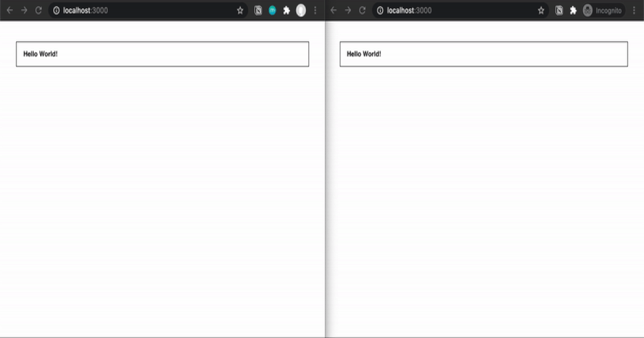The width and height of the screenshot is (644, 338).
Task: Bookmark the page with left window's star
Action: pyautogui.click(x=240, y=10)
